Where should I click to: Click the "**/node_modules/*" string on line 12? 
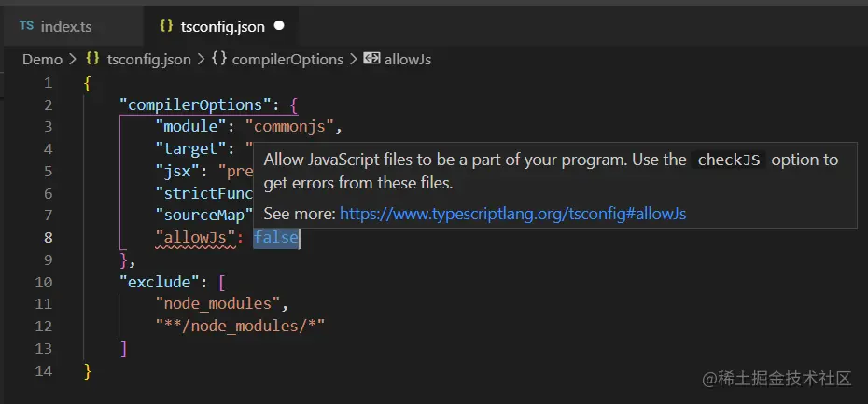click(240, 327)
